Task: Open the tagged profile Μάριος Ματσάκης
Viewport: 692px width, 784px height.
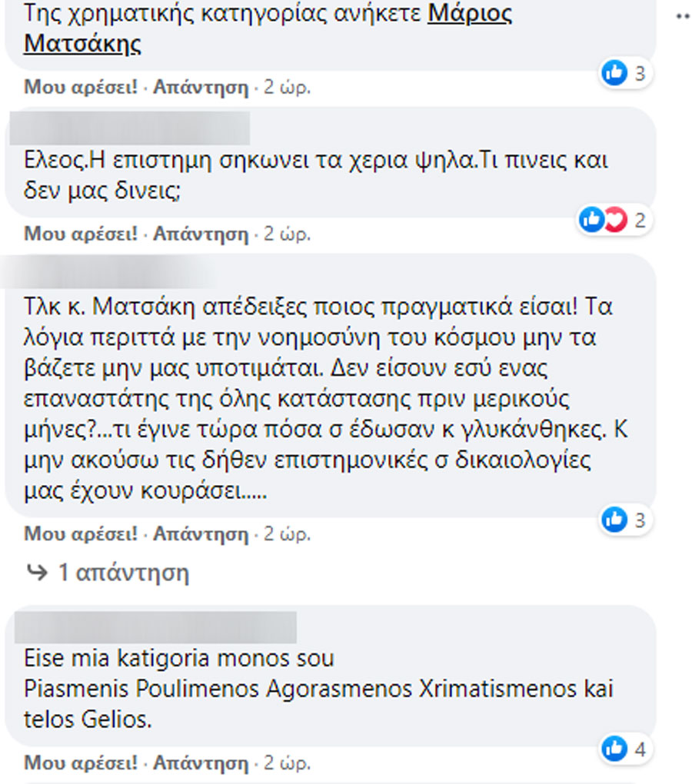Action: (x=470, y=14)
